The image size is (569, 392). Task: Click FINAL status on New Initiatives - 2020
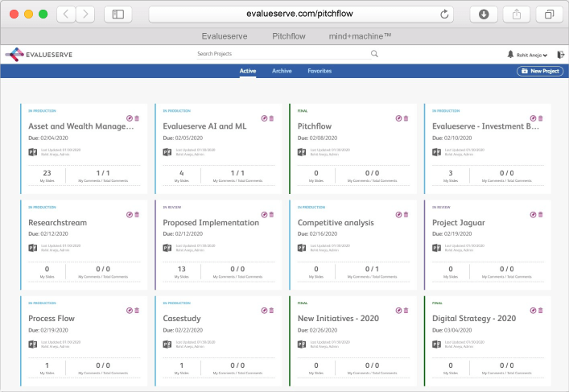tap(303, 303)
